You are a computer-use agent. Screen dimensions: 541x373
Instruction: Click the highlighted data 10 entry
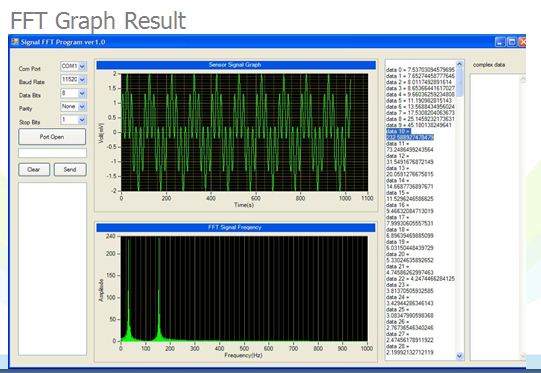click(x=410, y=135)
